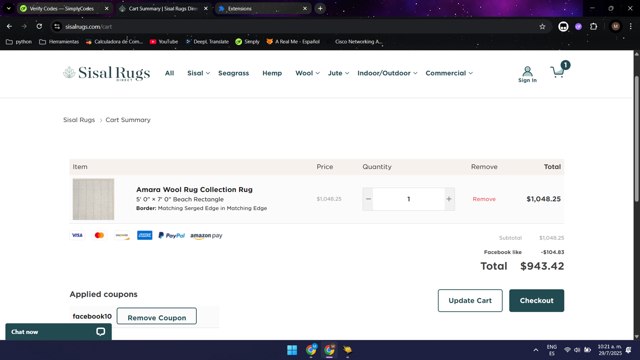Viewport: 640px width, 360px height.
Task: Click the Amazon Pay payment icon
Action: tap(206, 236)
